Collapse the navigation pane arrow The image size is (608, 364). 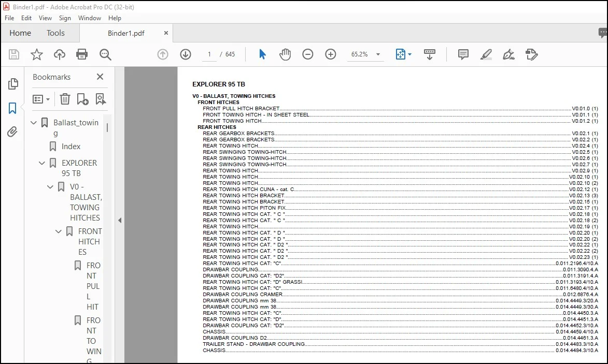[120, 221]
